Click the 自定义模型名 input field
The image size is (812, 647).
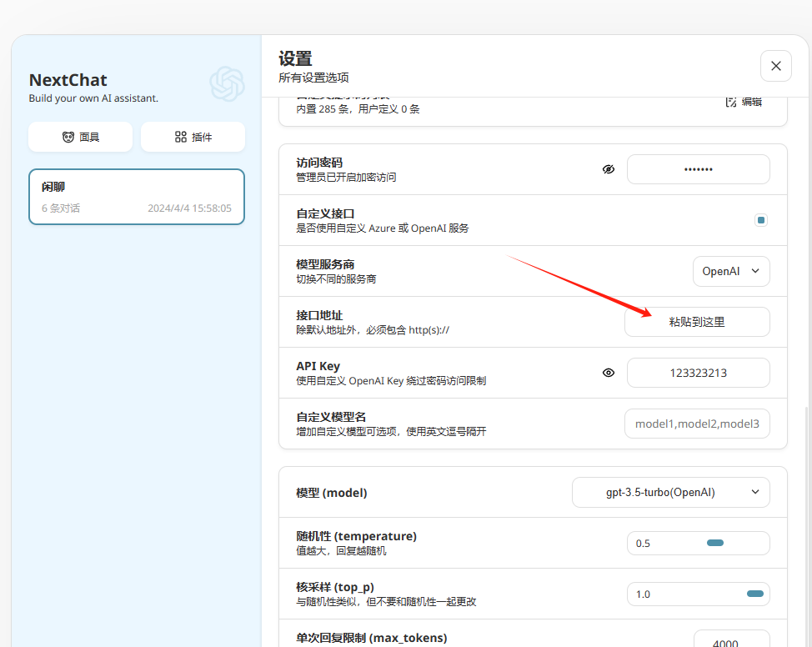coord(697,424)
